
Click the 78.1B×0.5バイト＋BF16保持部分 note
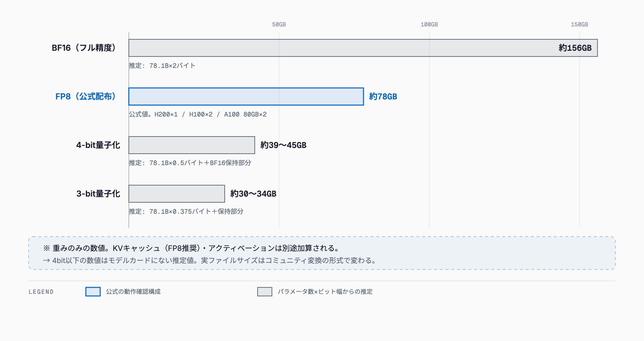tap(190, 163)
